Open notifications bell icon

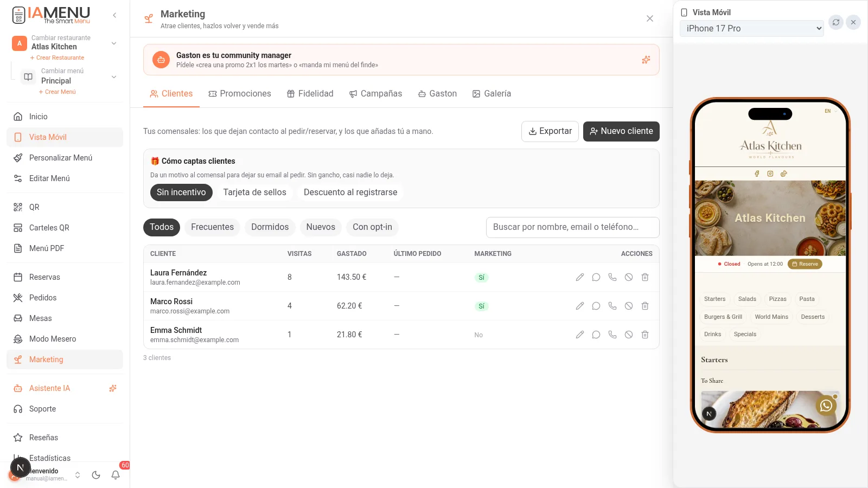[x=116, y=475]
